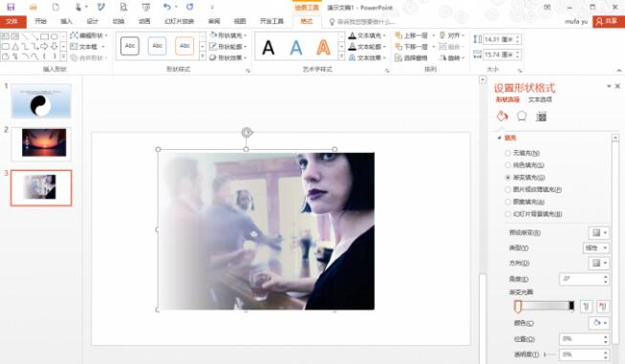The image size is (625, 364).
Task: Select the right arrow shape in gallery
Action: pyautogui.click(x=44, y=47)
